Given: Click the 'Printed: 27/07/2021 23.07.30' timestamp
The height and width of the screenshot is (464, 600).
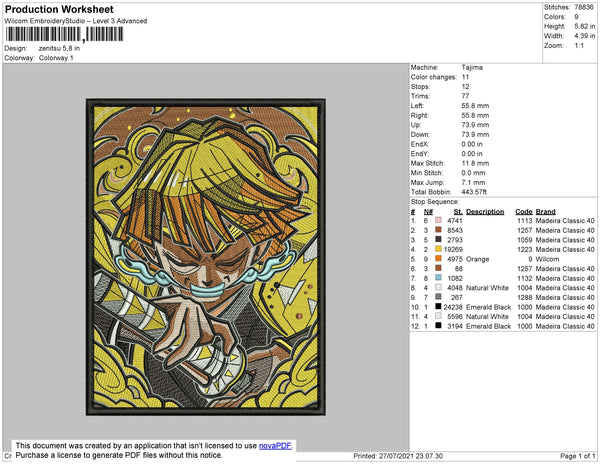Looking at the screenshot, I should click(398, 456).
